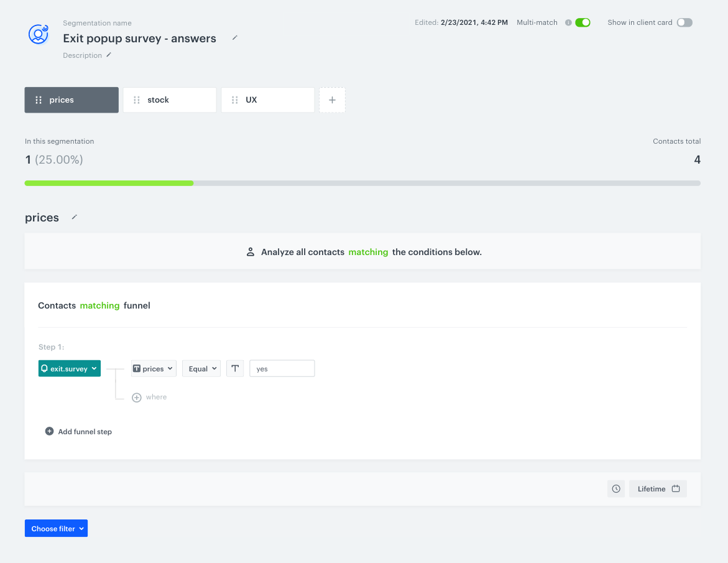
Task: Click the pencil icon beside the segmentation name
Action: [234, 38]
